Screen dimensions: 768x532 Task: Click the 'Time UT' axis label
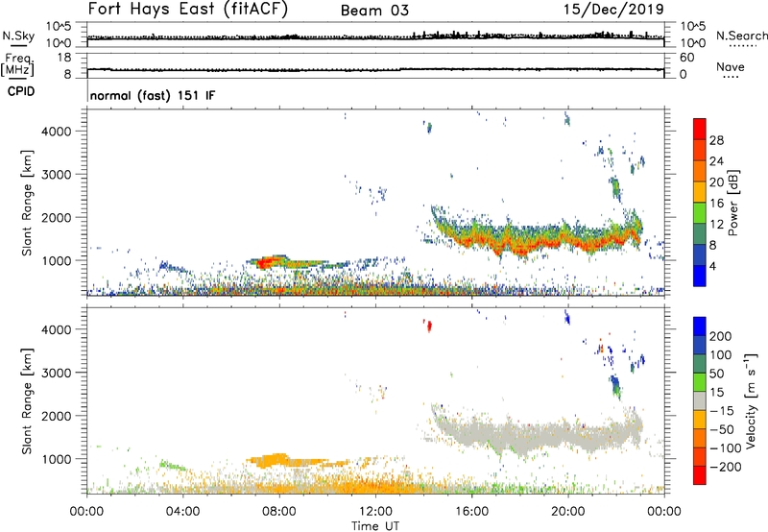[375, 526]
